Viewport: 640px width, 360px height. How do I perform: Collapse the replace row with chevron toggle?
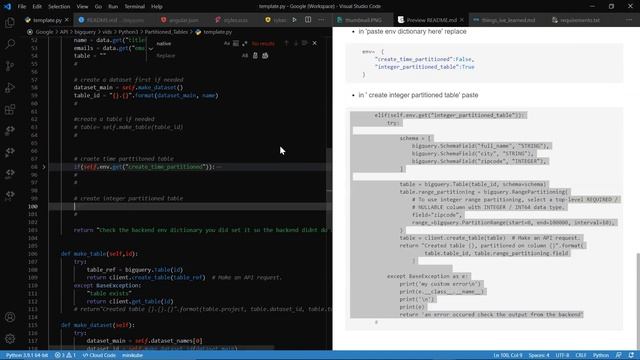[151, 49]
